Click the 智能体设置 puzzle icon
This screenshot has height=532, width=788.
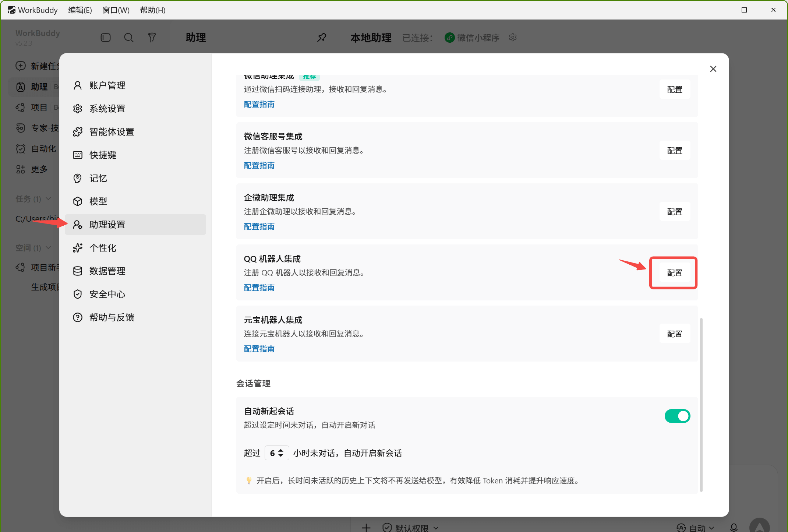click(78, 132)
